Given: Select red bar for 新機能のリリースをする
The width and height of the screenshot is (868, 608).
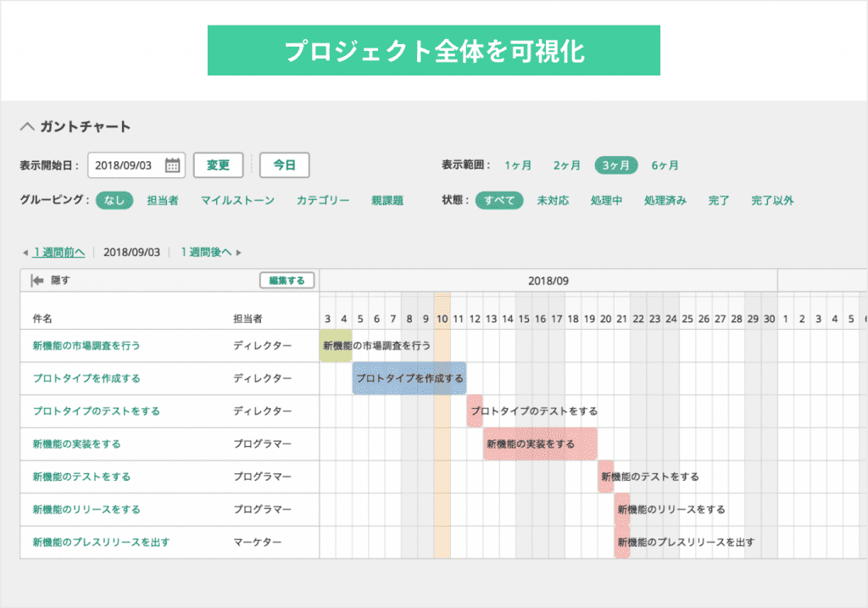Looking at the screenshot, I should click(x=622, y=509).
